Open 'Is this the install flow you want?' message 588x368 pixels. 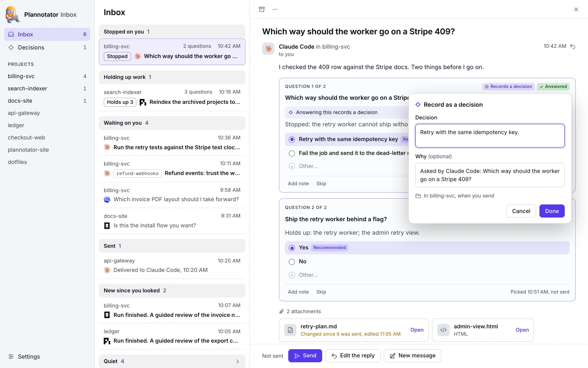click(172, 221)
